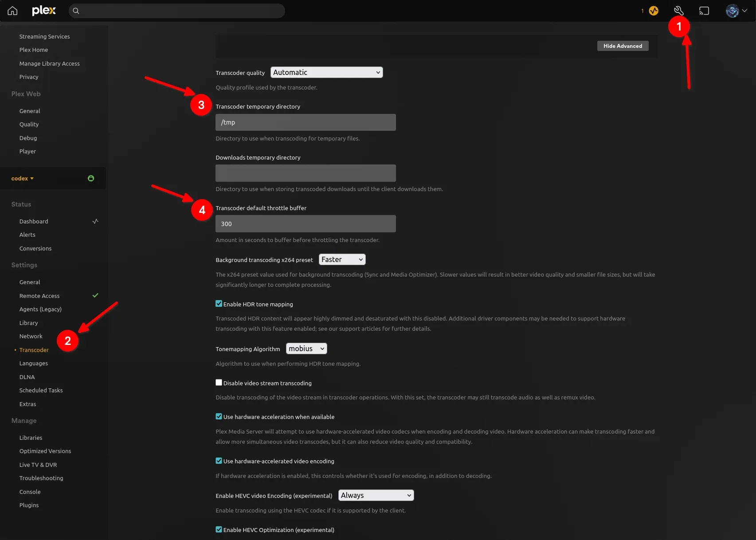
Task: Open the Tonemapping Algorithm mobius dropdown
Action: coord(306,348)
